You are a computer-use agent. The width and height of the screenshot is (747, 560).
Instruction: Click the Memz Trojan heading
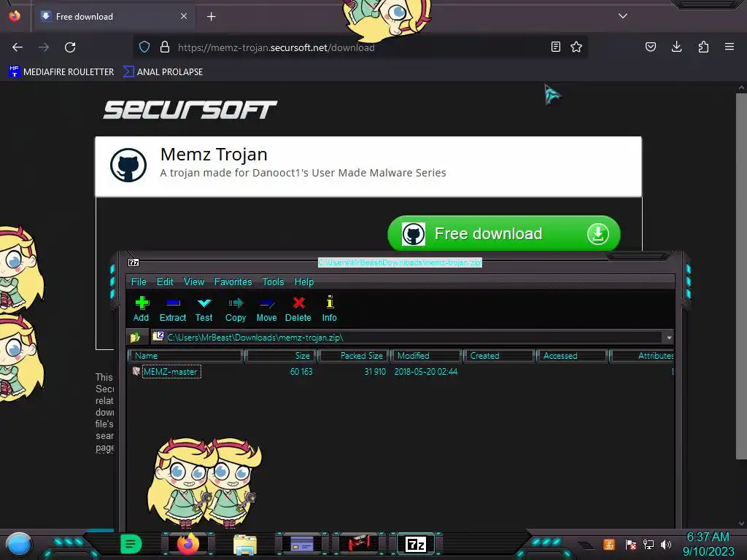pos(214,155)
